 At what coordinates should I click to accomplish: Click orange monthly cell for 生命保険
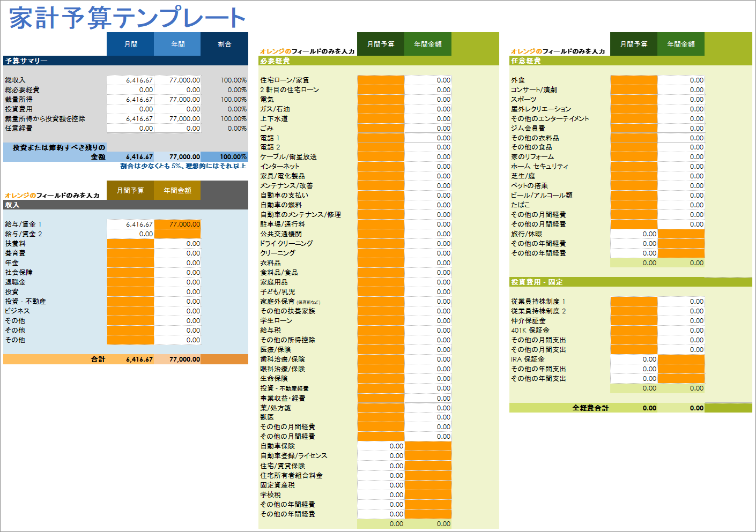tap(381, 378)
